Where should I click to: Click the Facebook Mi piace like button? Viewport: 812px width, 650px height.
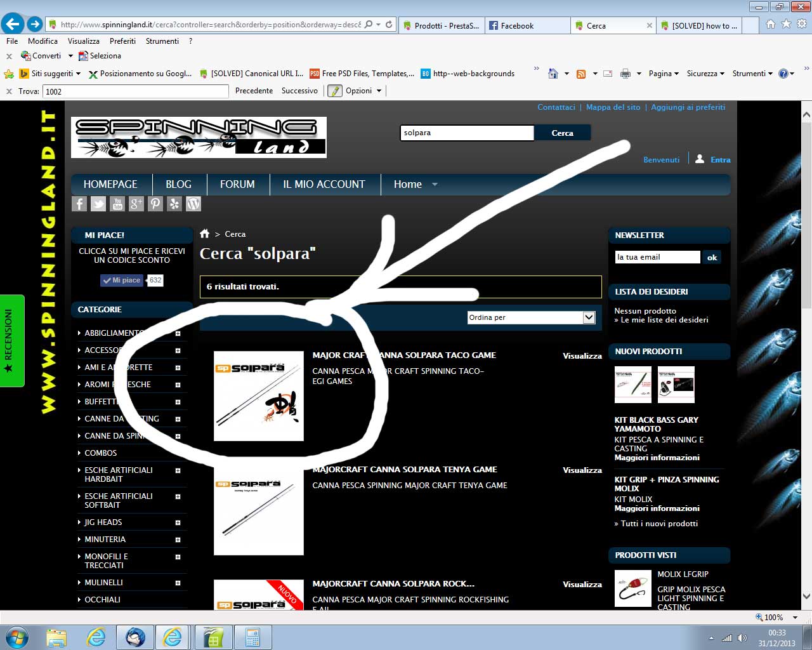pyautogui.click(x=121, y=280)
